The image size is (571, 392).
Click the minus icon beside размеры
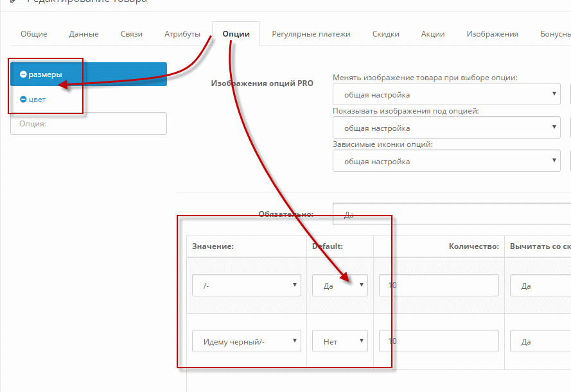[x=23, y=74]
